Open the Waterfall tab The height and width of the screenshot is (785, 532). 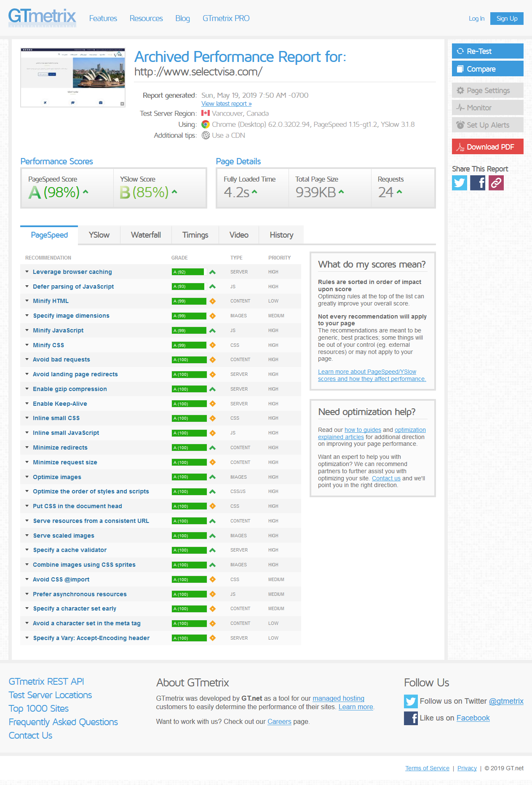tap(146, 235)
